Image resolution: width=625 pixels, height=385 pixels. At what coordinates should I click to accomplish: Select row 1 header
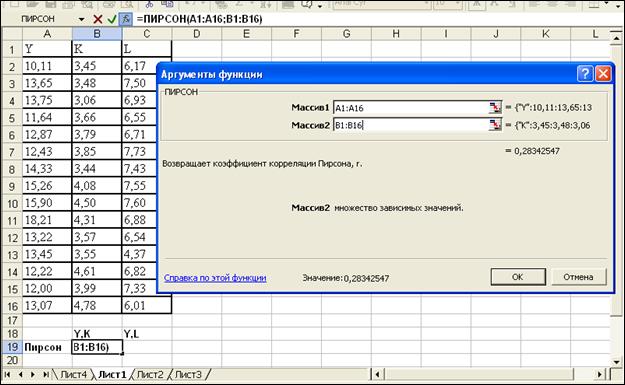[x=12, y=49]
